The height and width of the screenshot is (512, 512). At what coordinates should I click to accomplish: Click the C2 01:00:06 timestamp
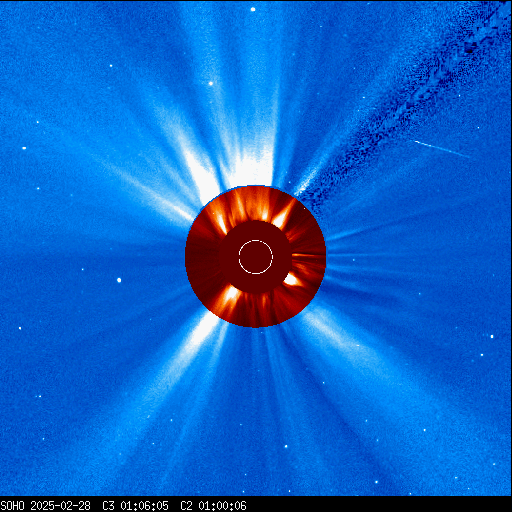pos(213,506)
